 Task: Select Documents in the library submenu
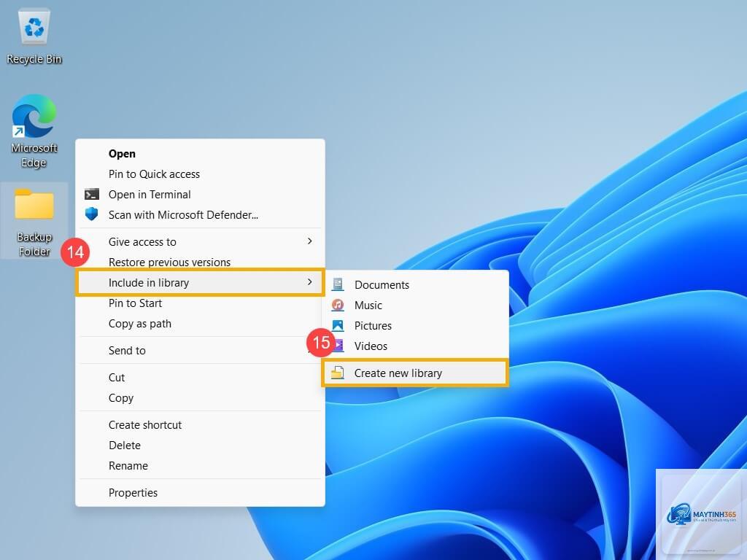(x=415, y=285)
